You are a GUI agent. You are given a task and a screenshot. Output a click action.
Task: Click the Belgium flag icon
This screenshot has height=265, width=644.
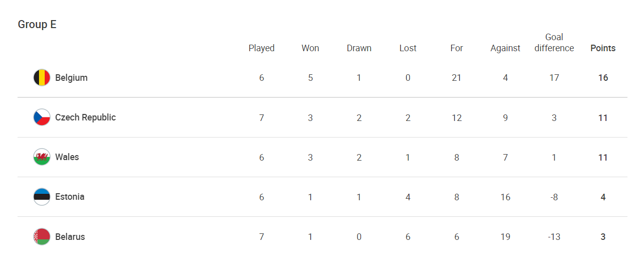42,78
